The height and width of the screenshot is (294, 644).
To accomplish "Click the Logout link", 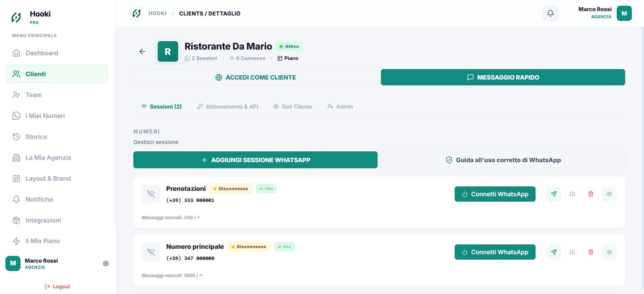I will tap(57, 286).
